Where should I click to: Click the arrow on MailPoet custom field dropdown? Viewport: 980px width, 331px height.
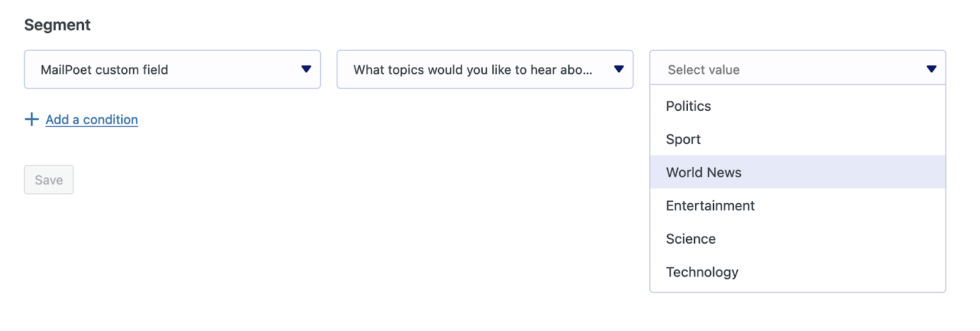tap(306, 69)
